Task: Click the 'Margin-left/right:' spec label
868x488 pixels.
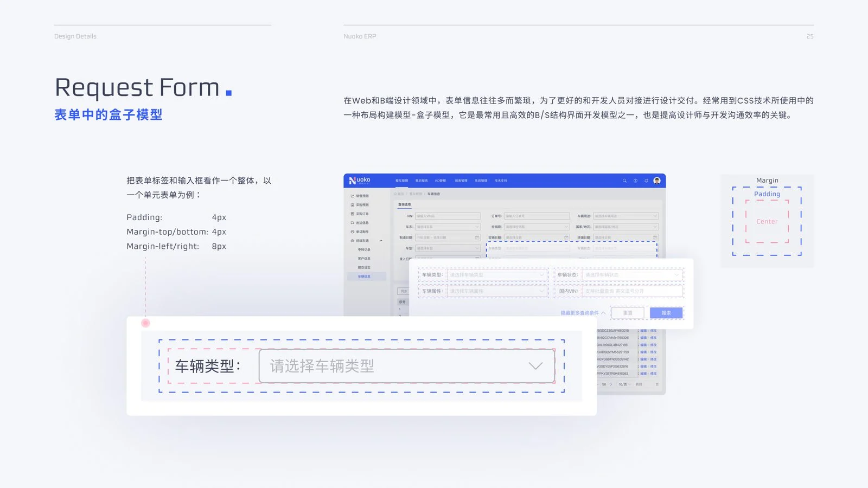Action: coord(163,246)
